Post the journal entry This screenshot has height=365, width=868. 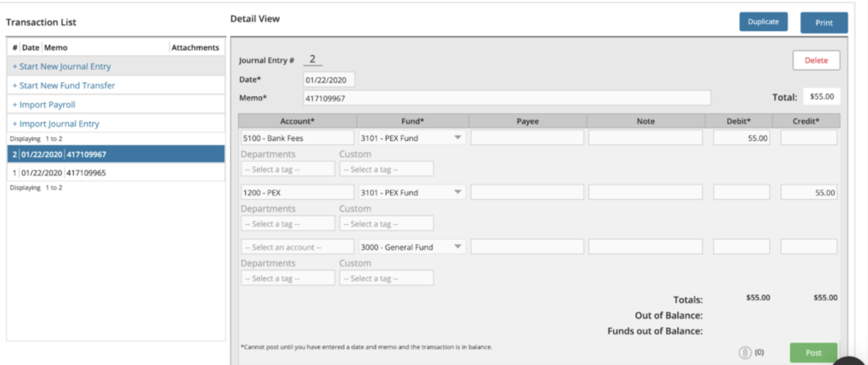813,353
